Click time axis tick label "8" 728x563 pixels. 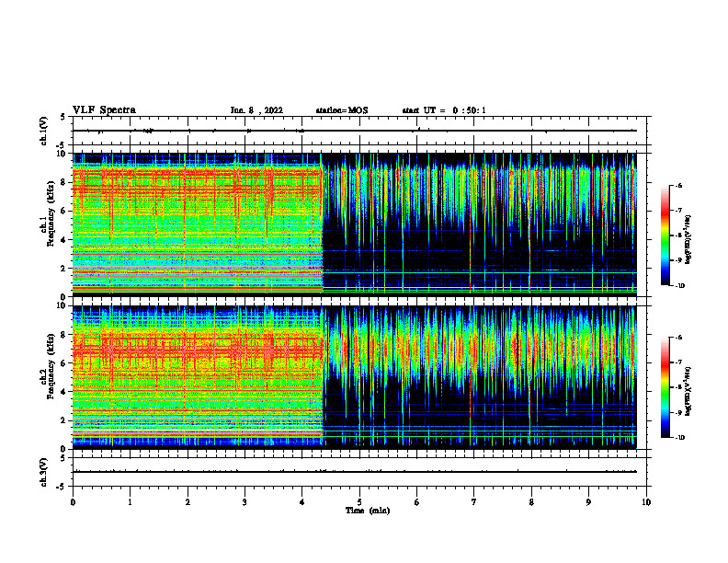pos(531,502)
